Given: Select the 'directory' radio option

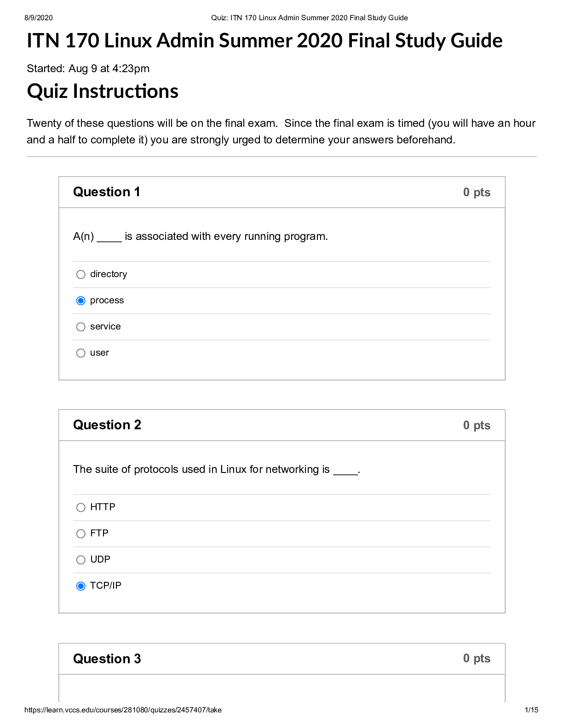Looking at the screenshot, I should [81, 274].
